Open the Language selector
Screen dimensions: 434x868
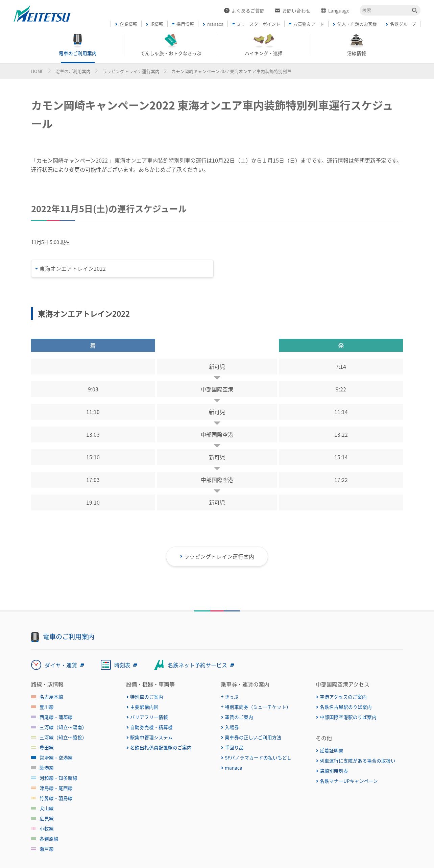pos(335,10)
